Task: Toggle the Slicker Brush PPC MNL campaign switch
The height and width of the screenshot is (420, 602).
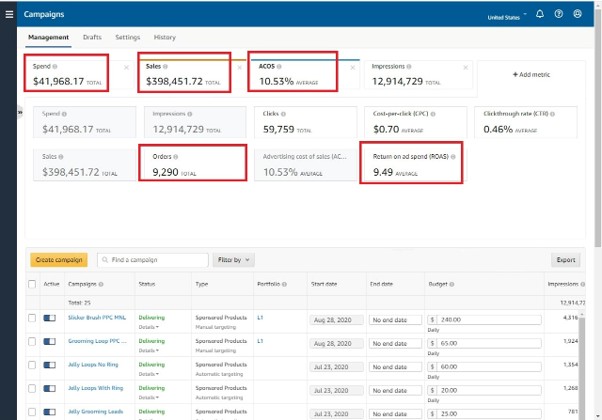Action: point(50,318)
